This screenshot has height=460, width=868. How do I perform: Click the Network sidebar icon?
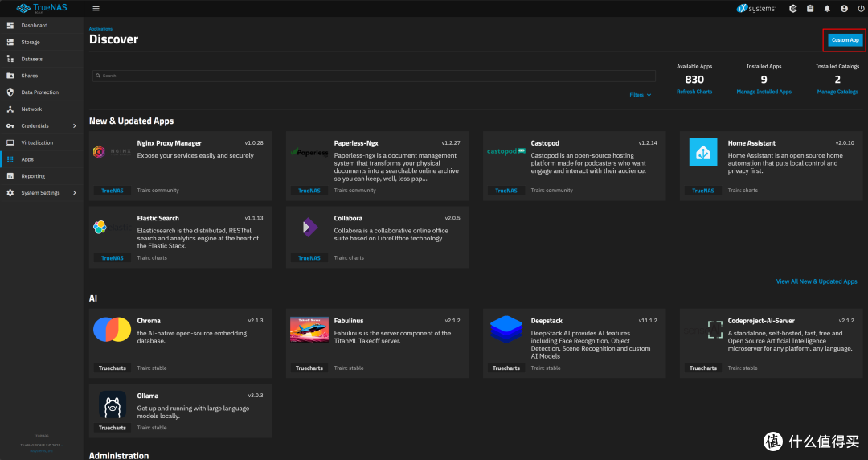click(10, 109)
